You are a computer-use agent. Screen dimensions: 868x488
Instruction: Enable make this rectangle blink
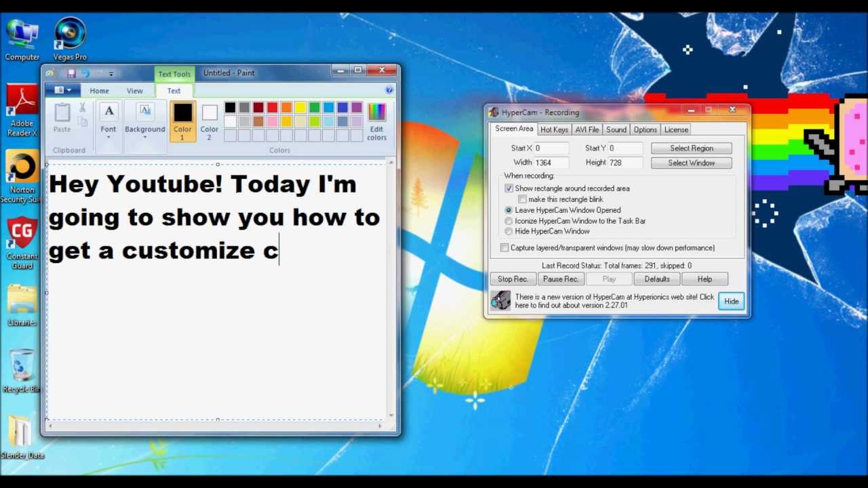[522, 199]
